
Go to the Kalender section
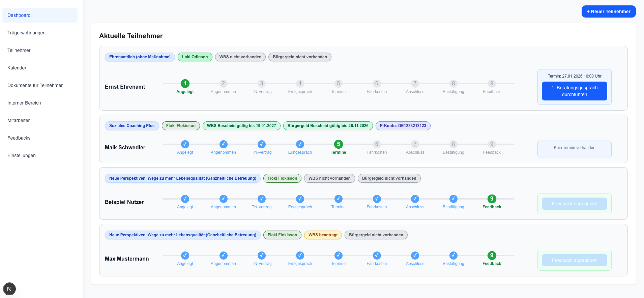(x=17, y=68)
